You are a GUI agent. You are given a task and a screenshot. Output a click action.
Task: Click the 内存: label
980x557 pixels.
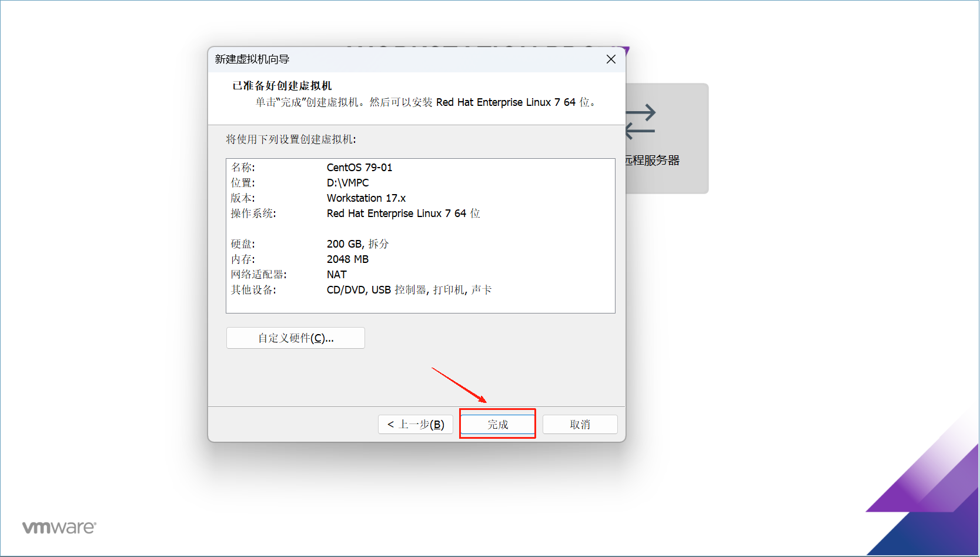pyautogui.click(x=243, y=259)
